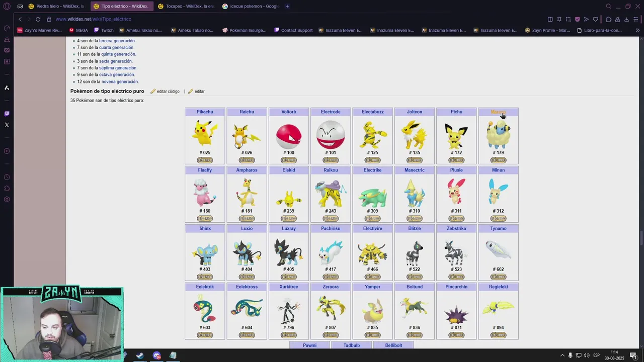
Task: Open the Pawmi name link
Action: click(309, 345)
